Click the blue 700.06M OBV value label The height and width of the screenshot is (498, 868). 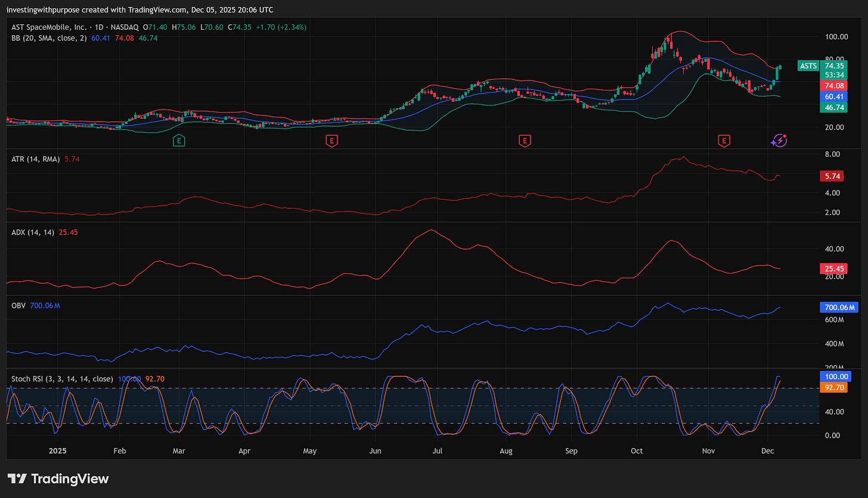tap(839, 307)
